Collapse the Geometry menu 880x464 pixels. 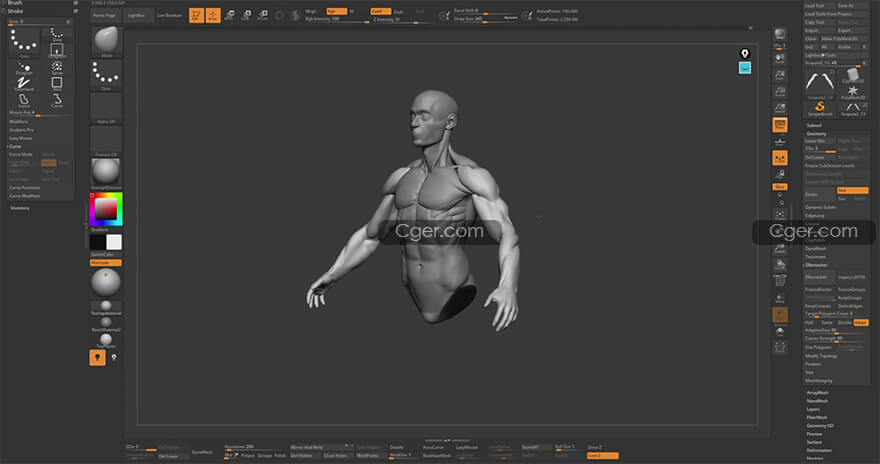click(x=817, y=134)
